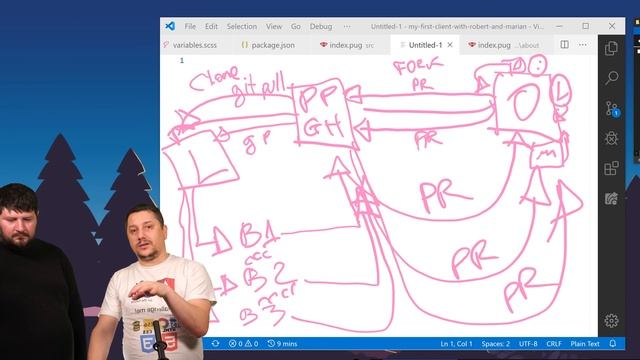
Task: Minimize the VS Code window
Action: [559, 26]
